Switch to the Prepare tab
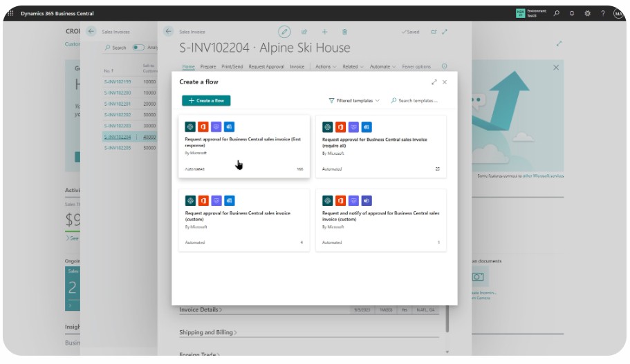This screenshot has height=364, width=630. tap(208, 67)
